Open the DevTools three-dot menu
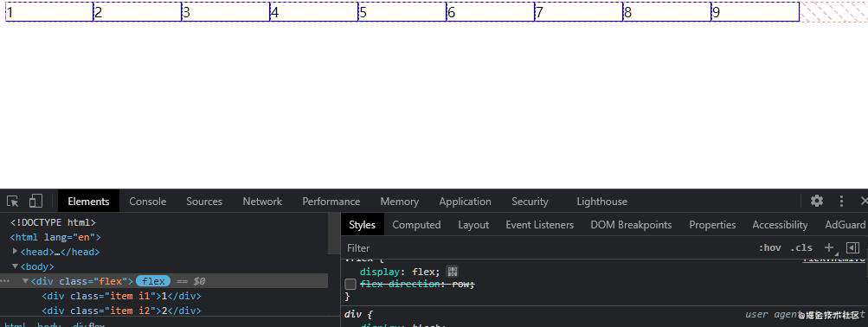Image resolution: width=868 pixels, height=327 pixels. (x=841, y=201)
